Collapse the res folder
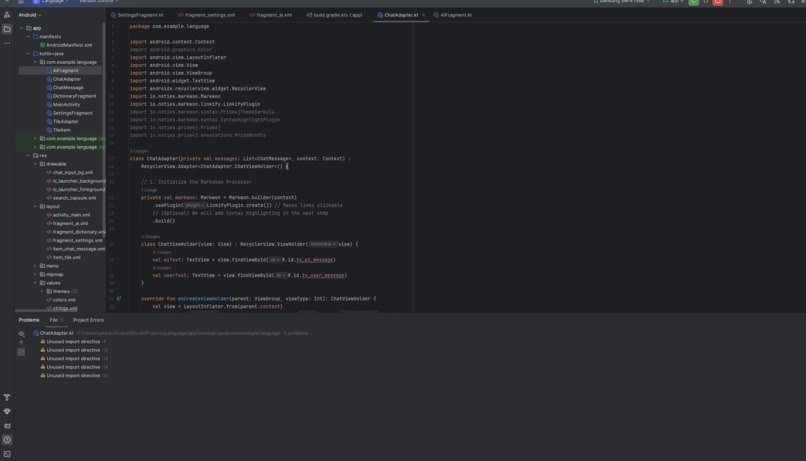 click(28, 155)
